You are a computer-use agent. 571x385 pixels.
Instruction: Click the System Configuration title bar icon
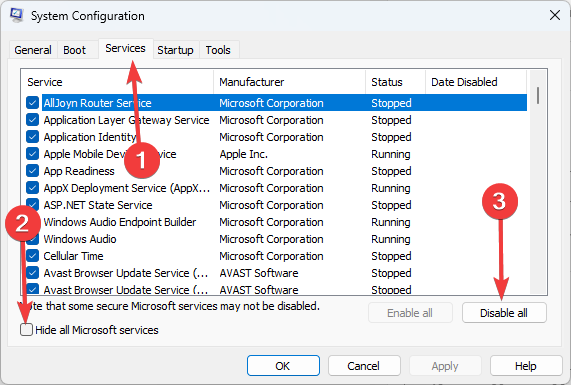pyautogui.click(x=16, y=15)
